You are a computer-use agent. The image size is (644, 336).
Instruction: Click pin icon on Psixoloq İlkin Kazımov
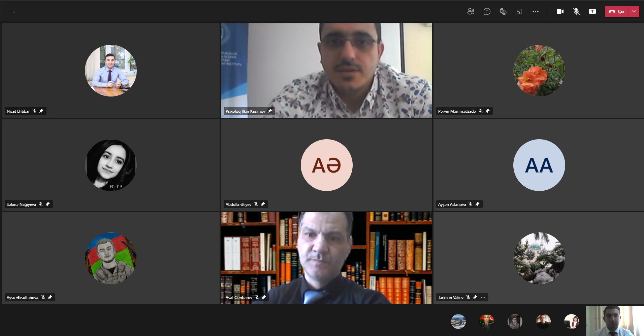(270, 111)
